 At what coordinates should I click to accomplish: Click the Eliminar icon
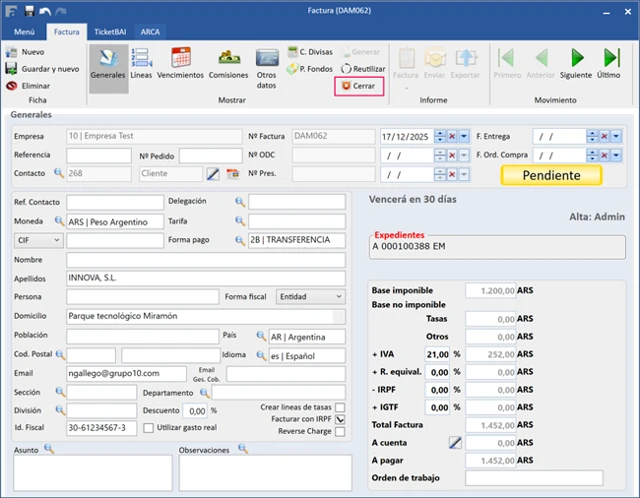tap(13, 86)
